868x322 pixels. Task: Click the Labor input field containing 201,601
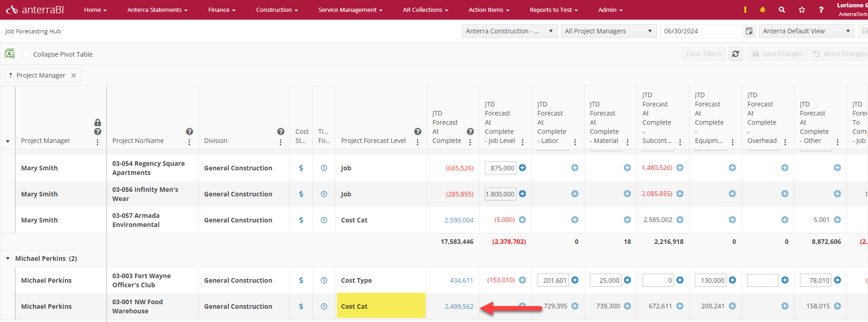(x=553, y=280)
